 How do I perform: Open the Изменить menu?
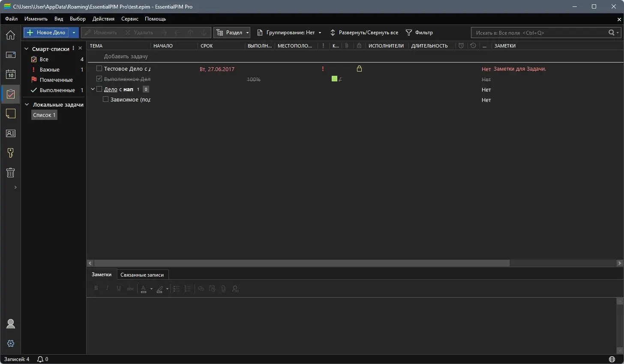36,19
